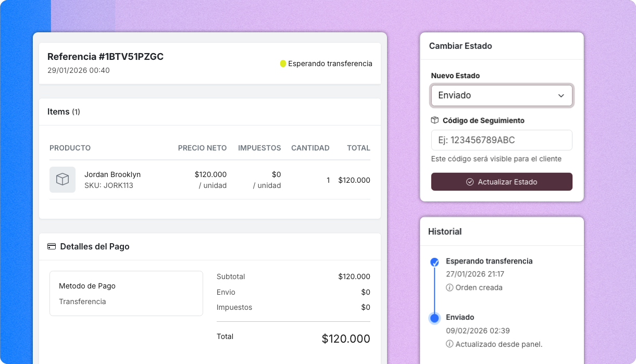Click the blue dot timeline marker for Enviado
Screen dimensions: 636x364
point(434,318)
